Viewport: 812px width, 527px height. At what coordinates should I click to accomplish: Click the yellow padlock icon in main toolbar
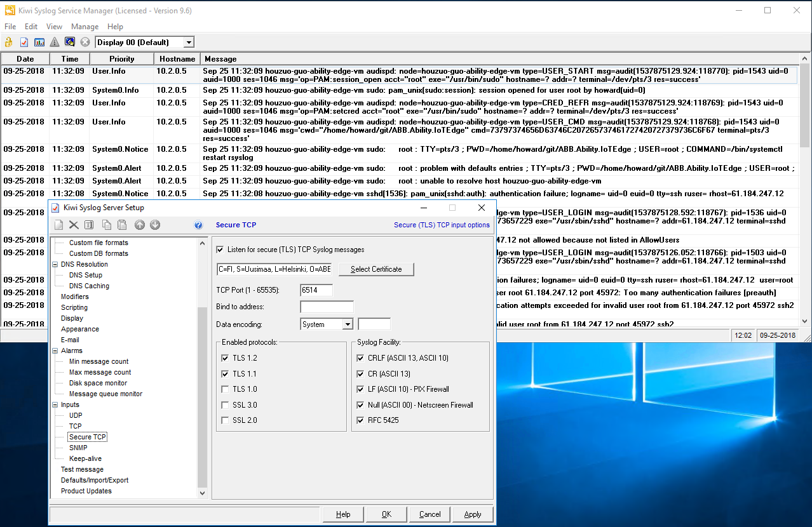pyautogui.click(x=9, y=42)
